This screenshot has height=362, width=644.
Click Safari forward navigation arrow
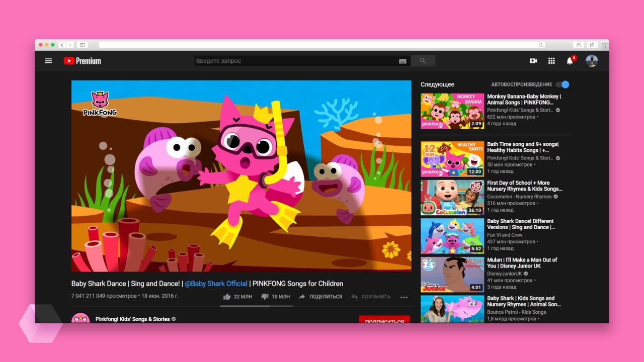70,45
